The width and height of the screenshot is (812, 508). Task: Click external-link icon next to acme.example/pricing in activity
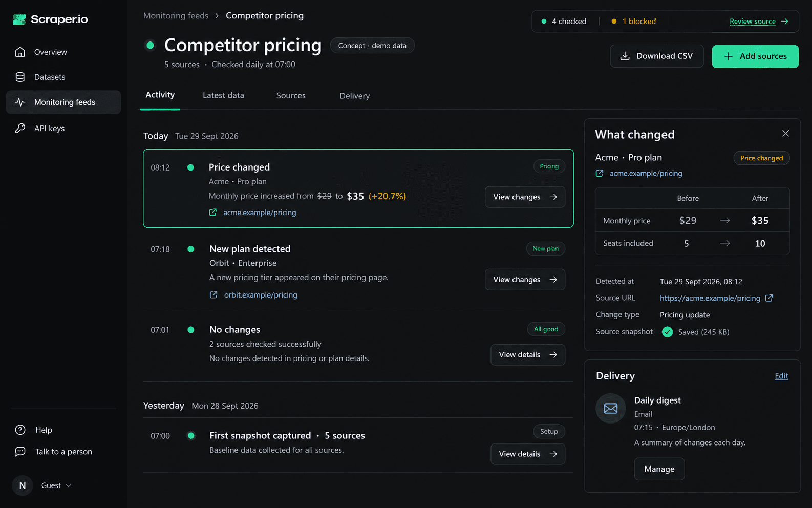point(213,213)
